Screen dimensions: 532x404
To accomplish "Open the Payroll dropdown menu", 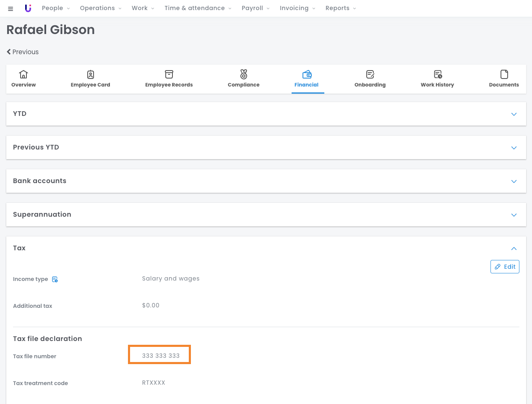I will [256, 8].
